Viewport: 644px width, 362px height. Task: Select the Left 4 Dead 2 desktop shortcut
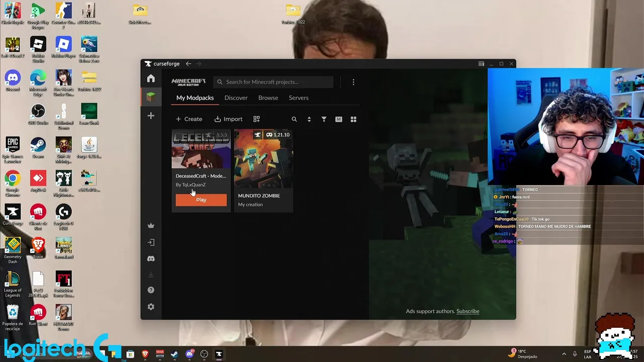[x=13, y=47]
